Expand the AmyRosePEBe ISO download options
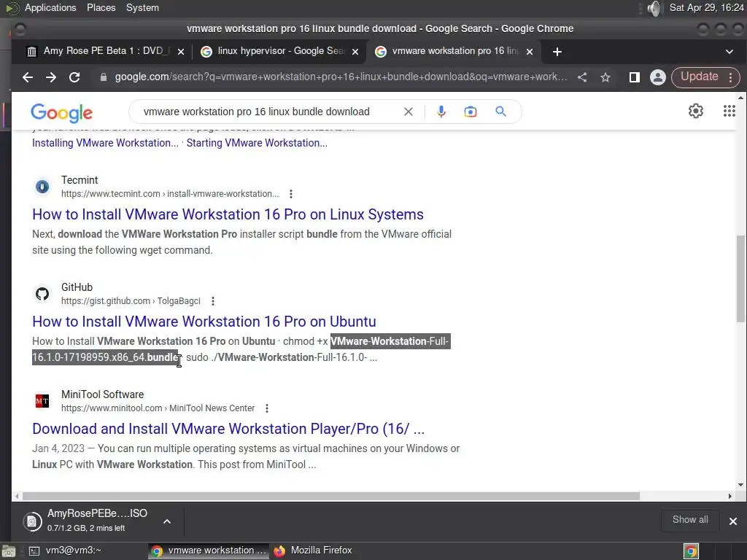This screenshot has width=747, height=560. 167,521
